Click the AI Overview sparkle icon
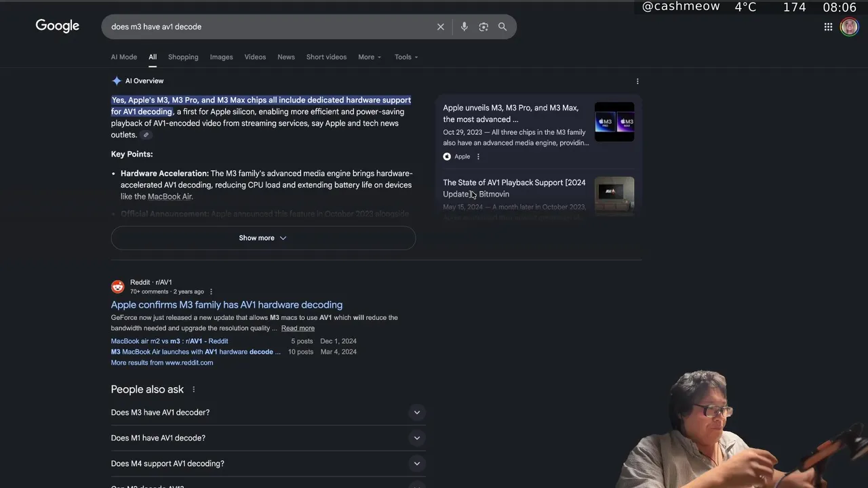The width and height of the screenshot is (868, 488). tap(117, 81)
